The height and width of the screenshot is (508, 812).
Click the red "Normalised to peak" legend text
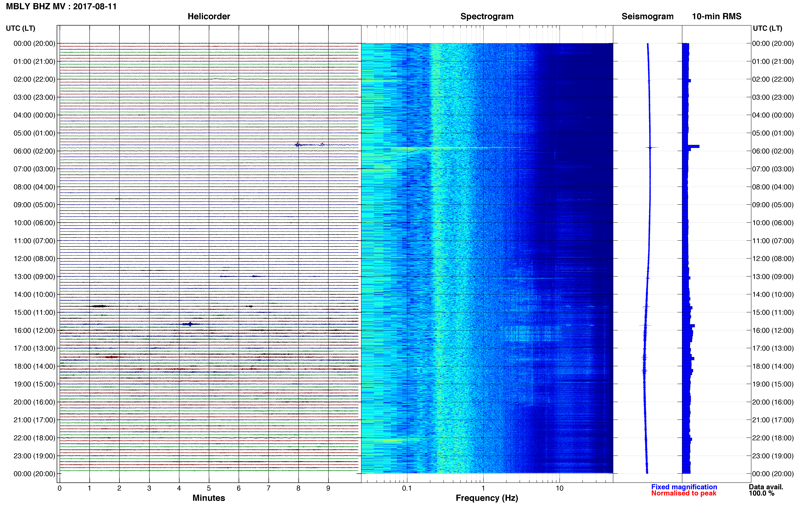(684, 493)
